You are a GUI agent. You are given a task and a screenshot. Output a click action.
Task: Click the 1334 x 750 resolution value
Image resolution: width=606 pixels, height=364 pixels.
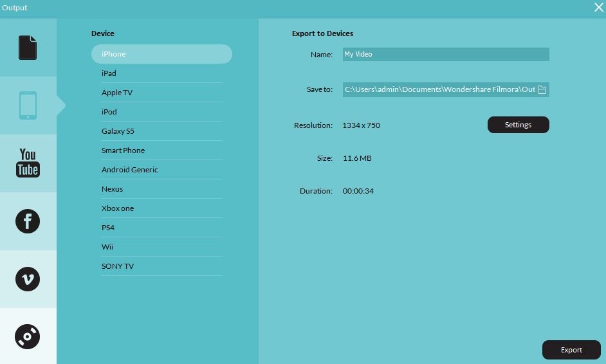click(x=362, y=125)
